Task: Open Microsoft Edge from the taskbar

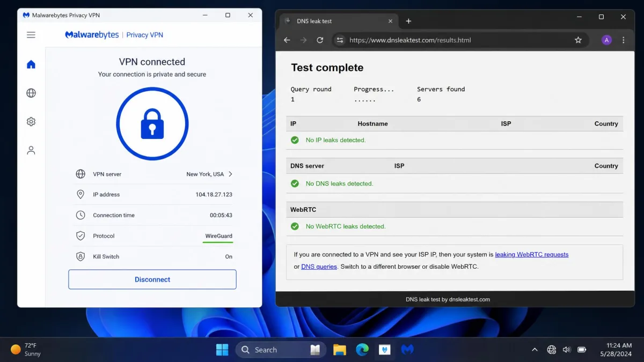Action: coord(362,350)
